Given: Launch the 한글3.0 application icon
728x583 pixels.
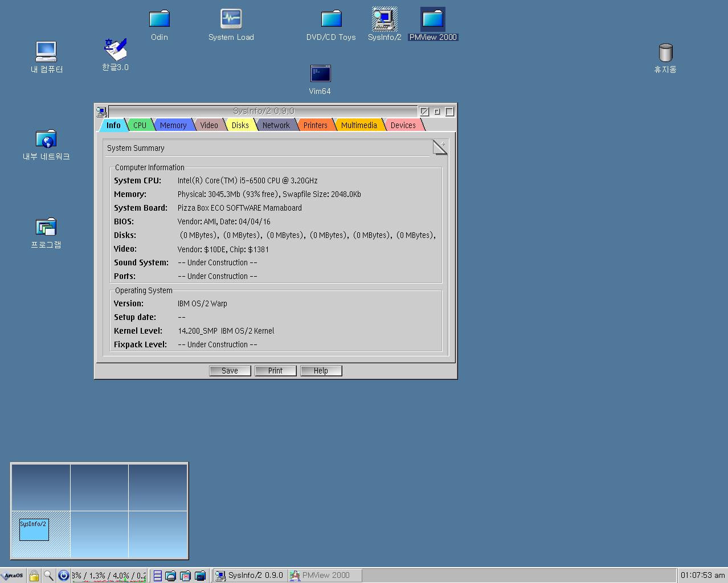Looking at the screenshot, I should [x=115, y=50].
